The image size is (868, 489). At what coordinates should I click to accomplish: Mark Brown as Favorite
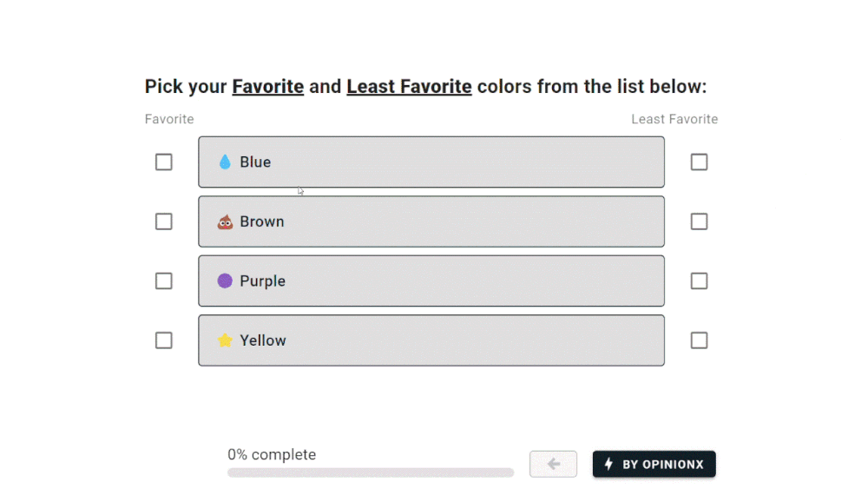click(163, 221)
